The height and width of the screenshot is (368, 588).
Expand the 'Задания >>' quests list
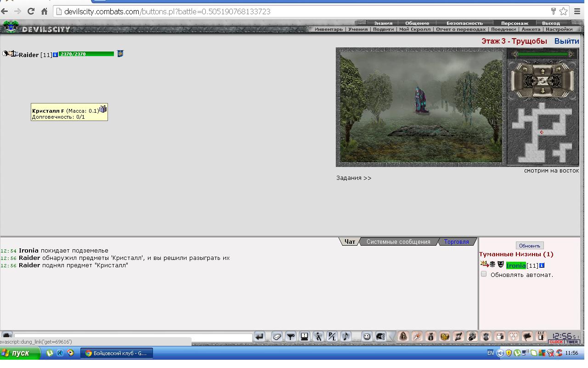click(354, 178)
